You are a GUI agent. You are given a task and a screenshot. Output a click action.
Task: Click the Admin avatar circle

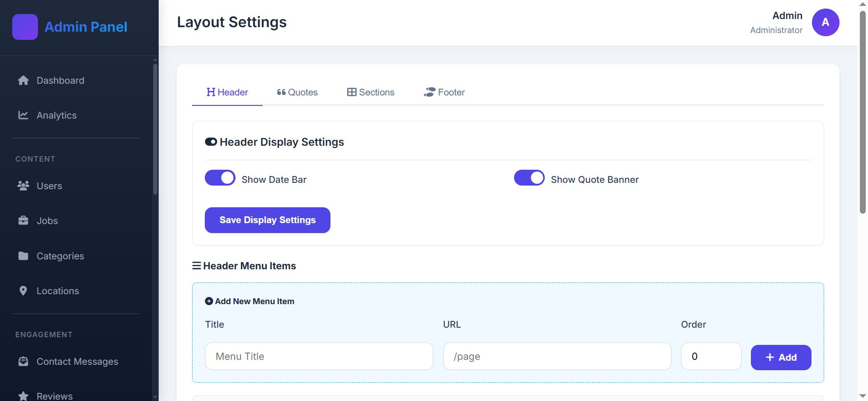tap(825, 22)
